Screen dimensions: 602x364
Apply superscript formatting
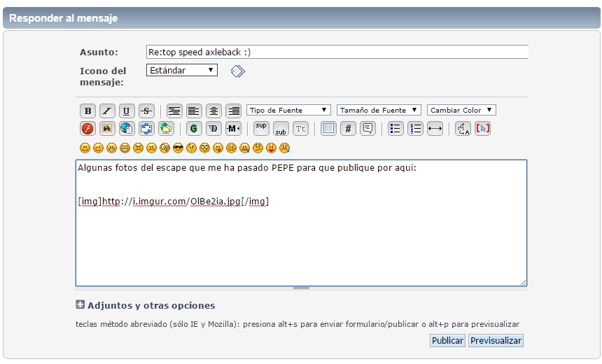pos(261,129)
